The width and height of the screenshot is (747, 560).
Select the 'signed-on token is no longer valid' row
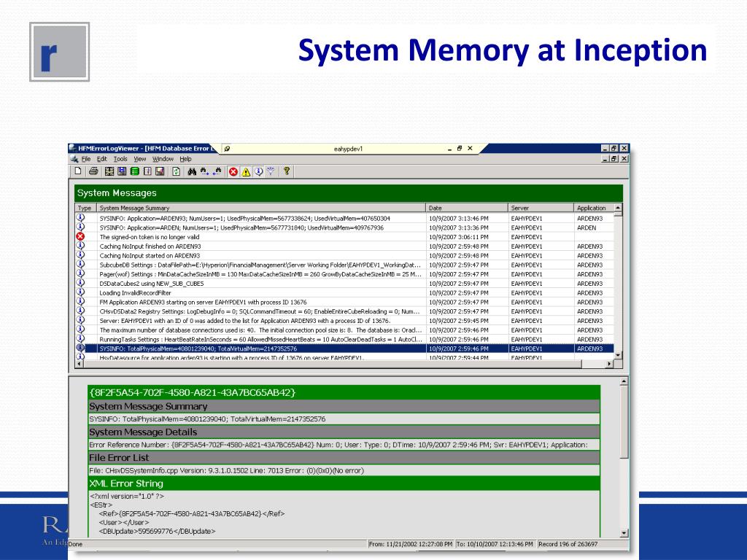(344, 237)
